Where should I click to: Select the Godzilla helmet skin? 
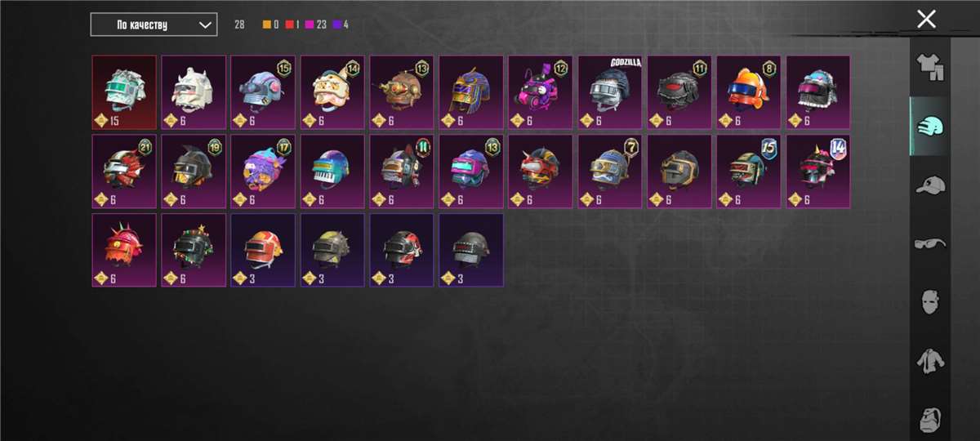(x=610, y=92)
